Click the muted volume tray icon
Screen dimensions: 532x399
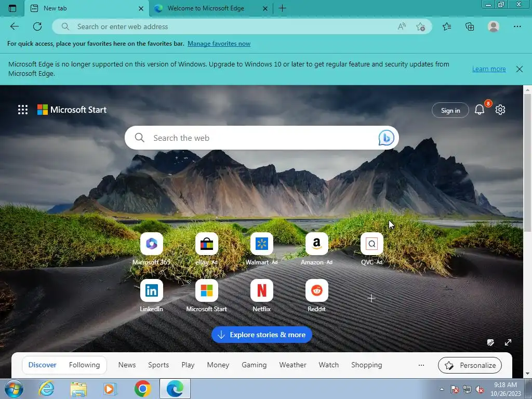click(x=480, y=390)
